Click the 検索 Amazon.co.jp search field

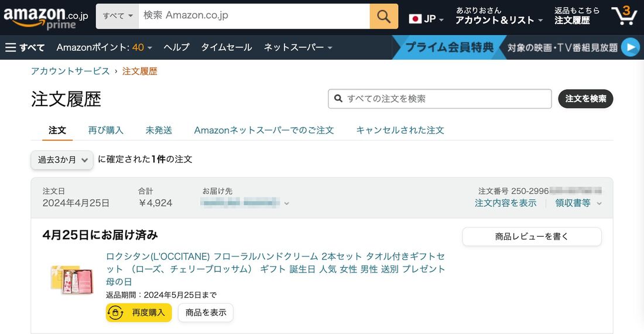(x=254, y=16)
